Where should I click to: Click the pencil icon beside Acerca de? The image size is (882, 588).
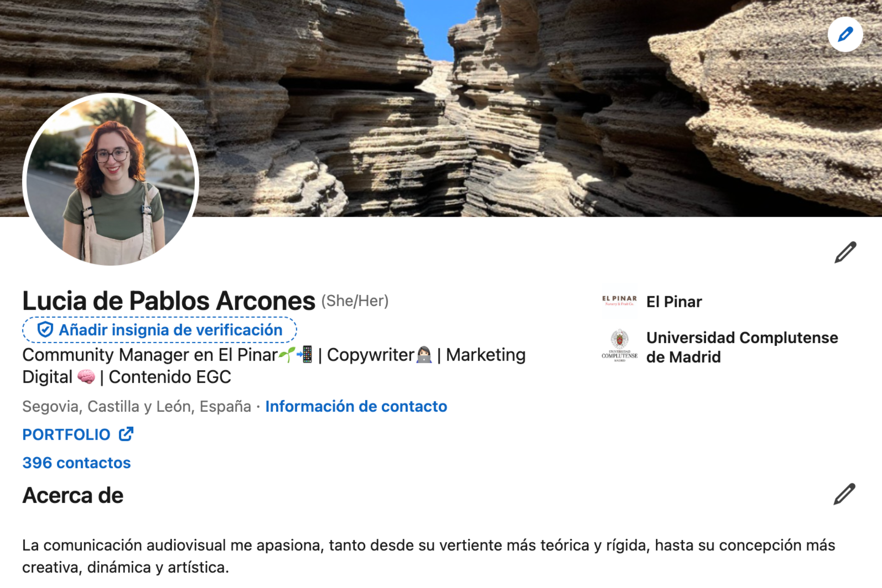(844, 494)
